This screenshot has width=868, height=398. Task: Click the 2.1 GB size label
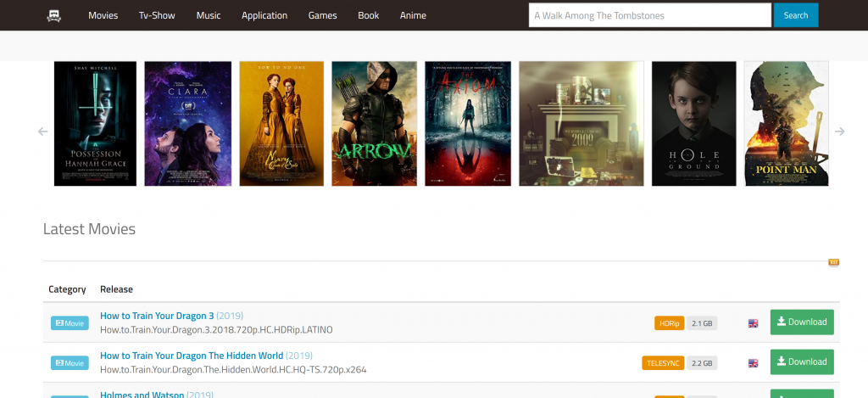pos(702,323)
